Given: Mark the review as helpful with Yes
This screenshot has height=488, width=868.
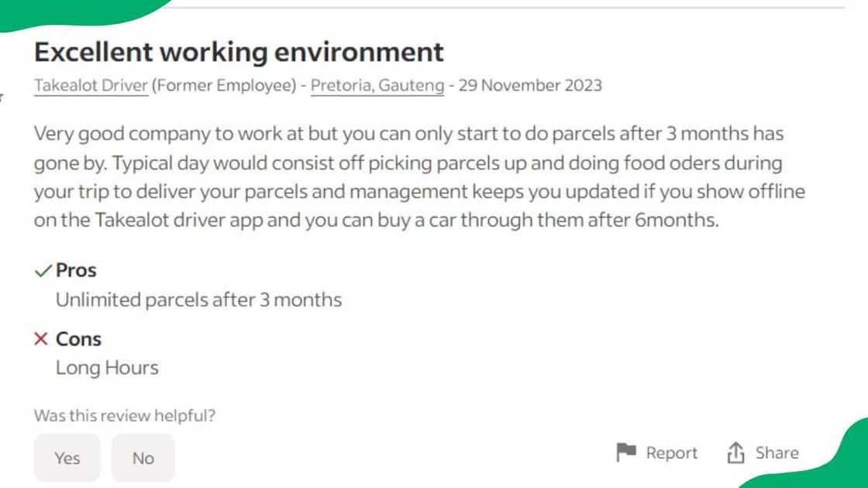Looking at the screenshot, I should coord(67,458).
